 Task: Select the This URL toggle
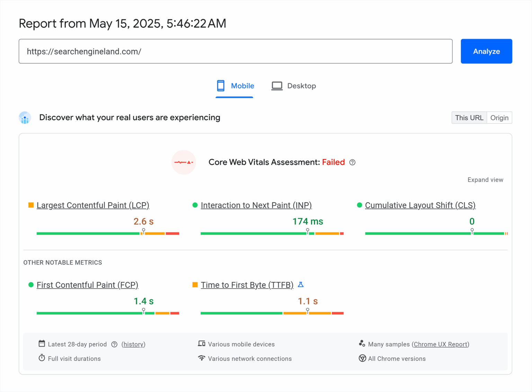(469, 118)
